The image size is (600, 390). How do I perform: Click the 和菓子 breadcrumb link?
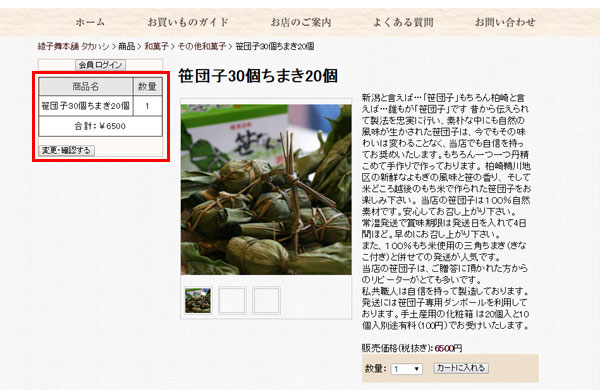coord(156,46)
